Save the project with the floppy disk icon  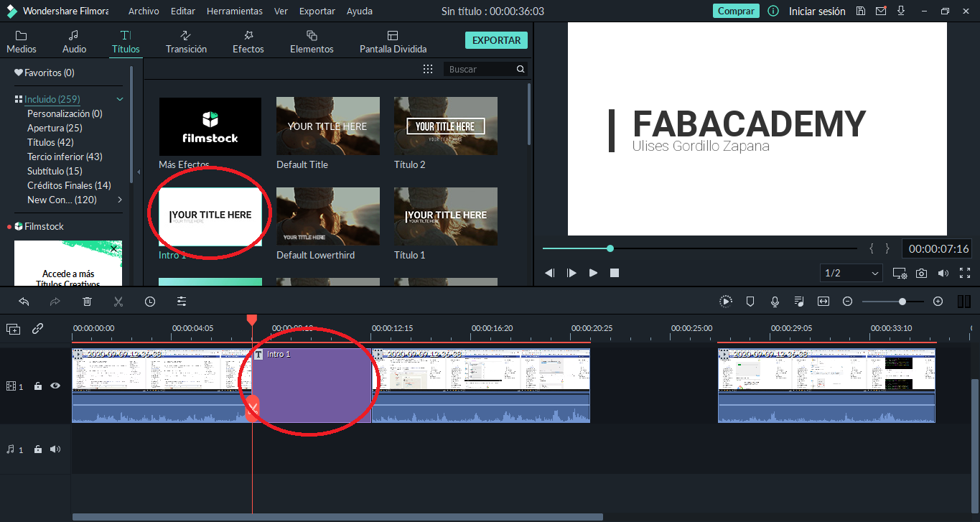861,11
